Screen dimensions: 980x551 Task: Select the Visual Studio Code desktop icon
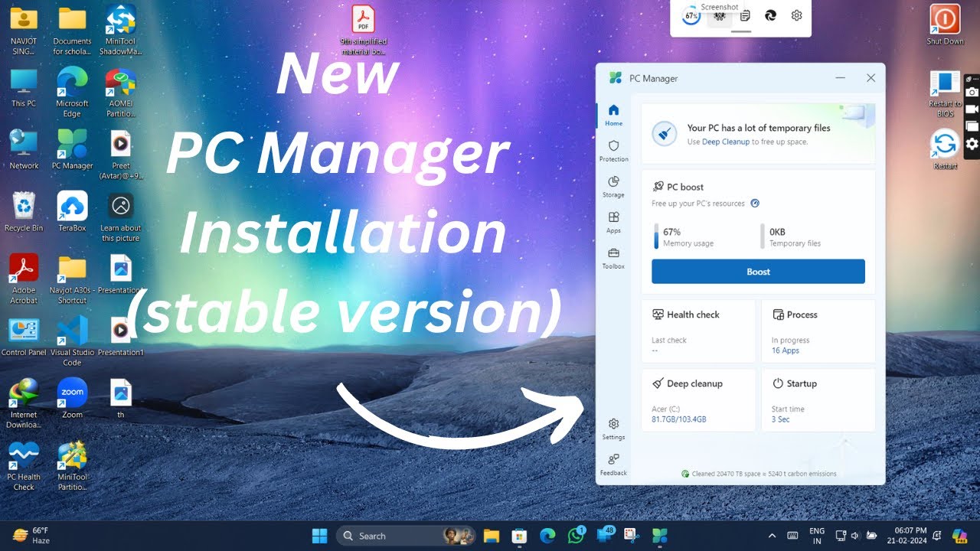[72, 341]
